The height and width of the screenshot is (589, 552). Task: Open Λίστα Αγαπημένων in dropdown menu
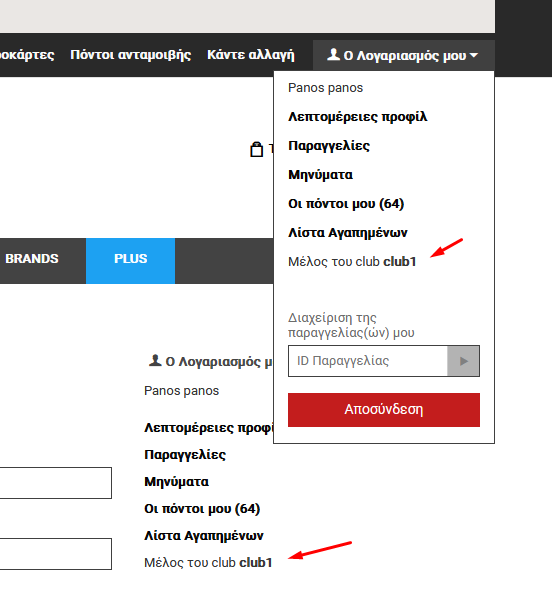click(x=347, y=233)
